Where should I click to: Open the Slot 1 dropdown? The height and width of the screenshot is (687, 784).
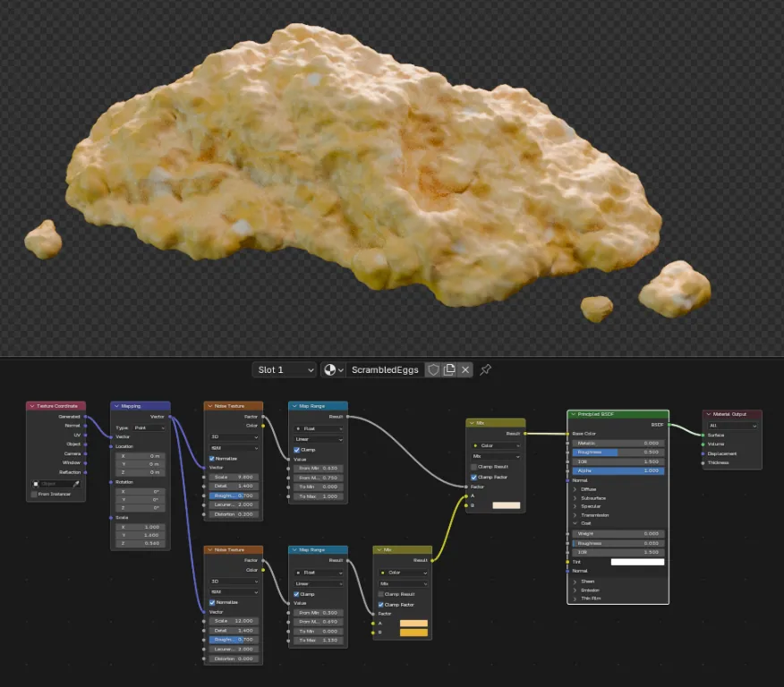(285, 369)
